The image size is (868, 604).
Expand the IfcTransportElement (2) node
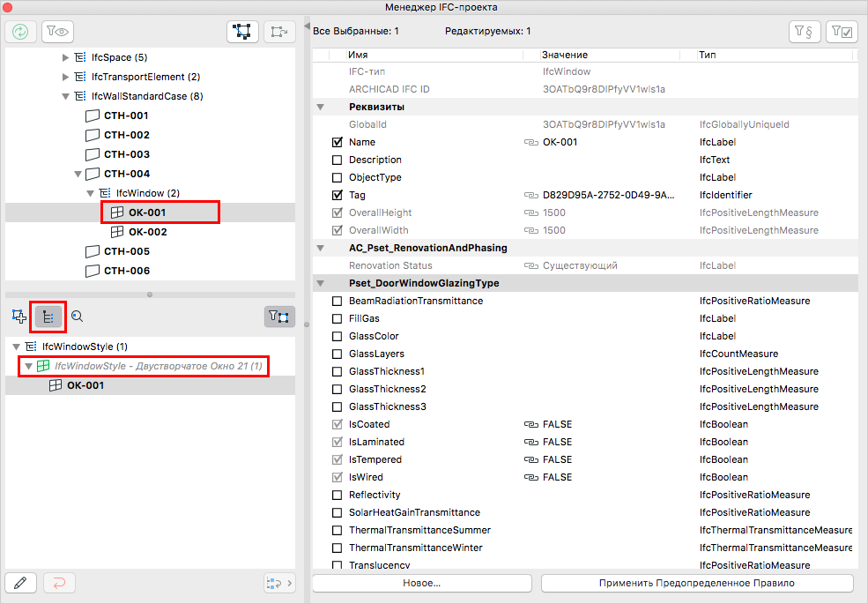[65, 77]
